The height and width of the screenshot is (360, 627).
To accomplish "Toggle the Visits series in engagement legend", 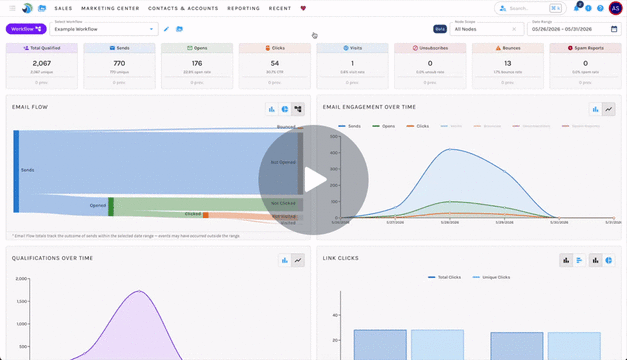I will coord(451,126).
